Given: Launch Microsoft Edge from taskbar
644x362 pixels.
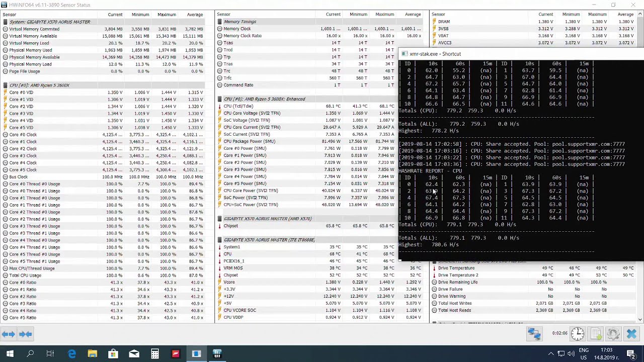Looking at the screenshot, I should (71, 354).
